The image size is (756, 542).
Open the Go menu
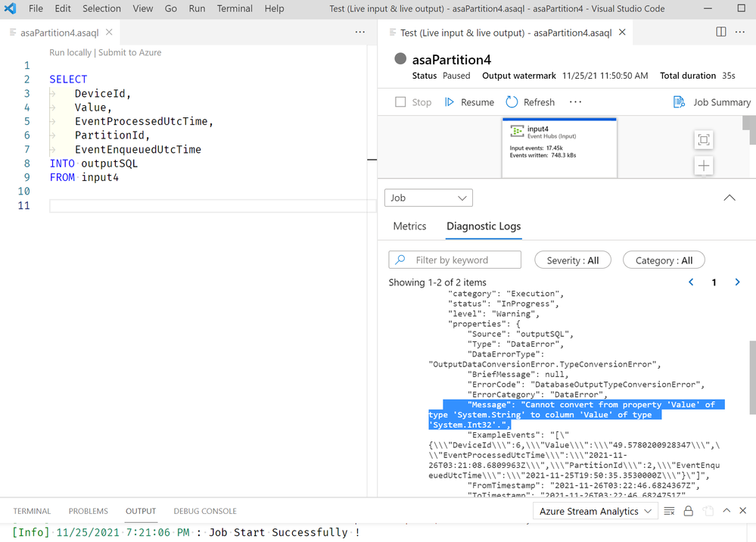(x=171, y=8)
